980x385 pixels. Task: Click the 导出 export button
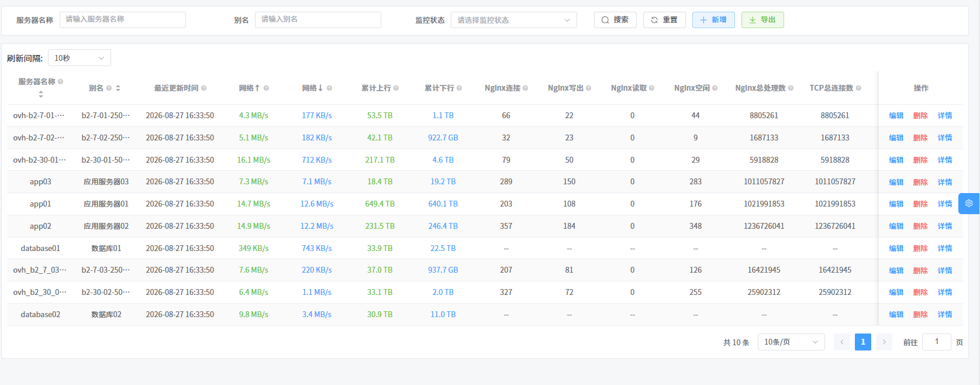[x=762, y=20]
